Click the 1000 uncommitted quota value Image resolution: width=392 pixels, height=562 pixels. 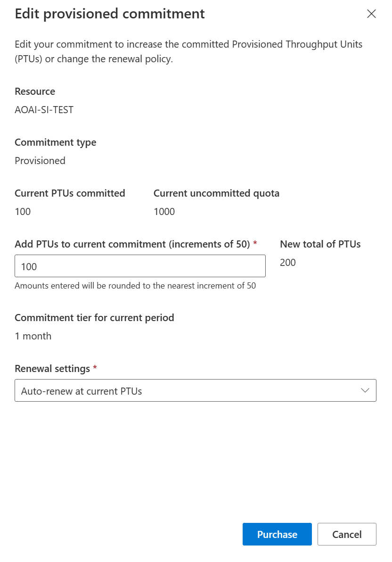(x=164, y=212)
